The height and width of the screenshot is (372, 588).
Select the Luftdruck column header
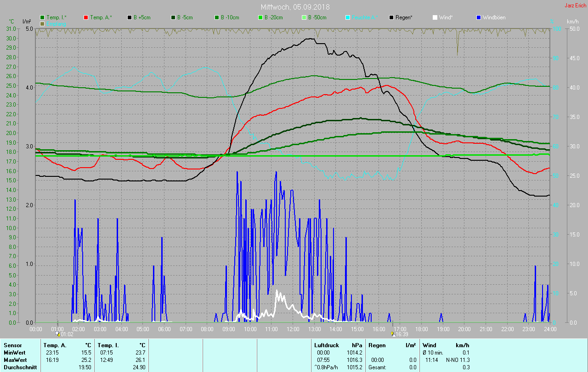(x=326, y=345)
